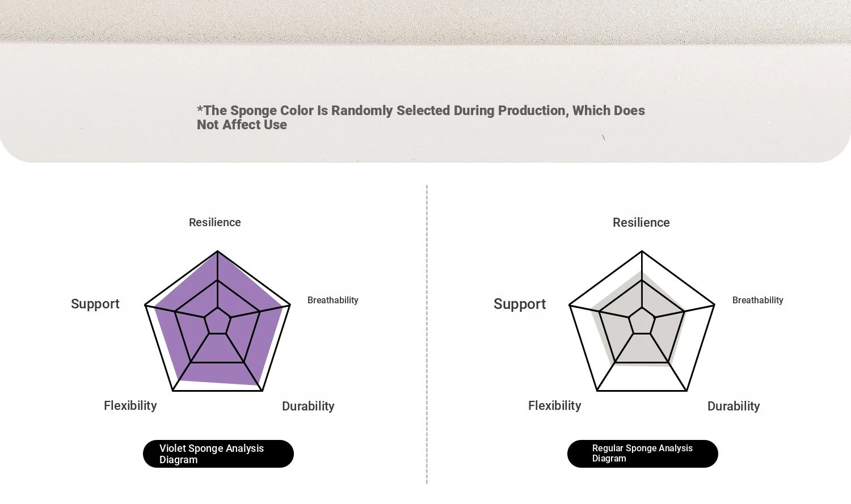
Task: Click the violet chart's top vertex
Action: [x=218, y=251]
